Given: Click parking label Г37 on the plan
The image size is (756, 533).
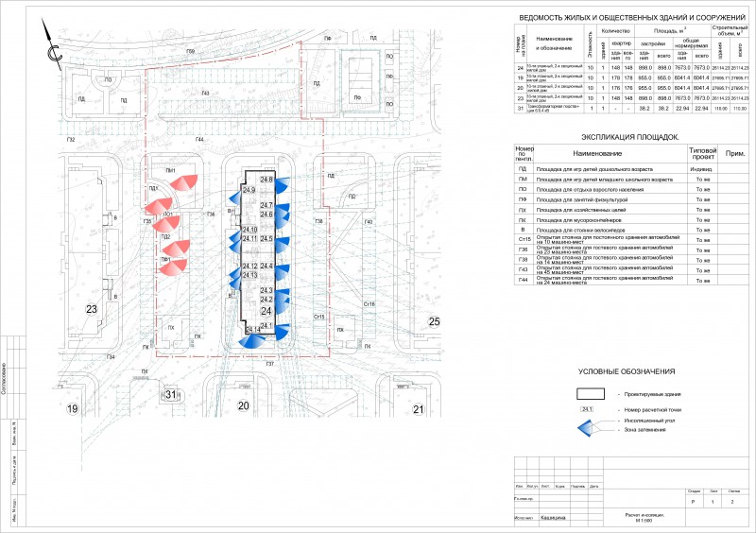Looking at the screenshot, I should coord(270,364).
